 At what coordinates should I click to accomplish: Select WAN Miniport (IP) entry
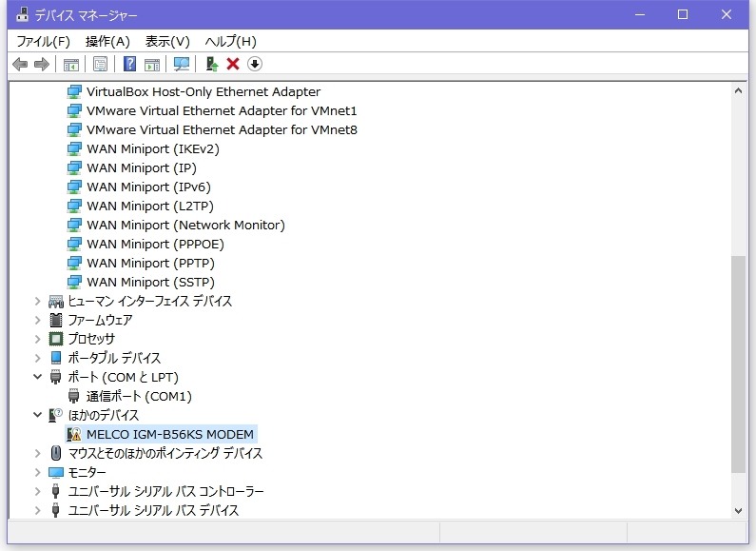(142, 167)
